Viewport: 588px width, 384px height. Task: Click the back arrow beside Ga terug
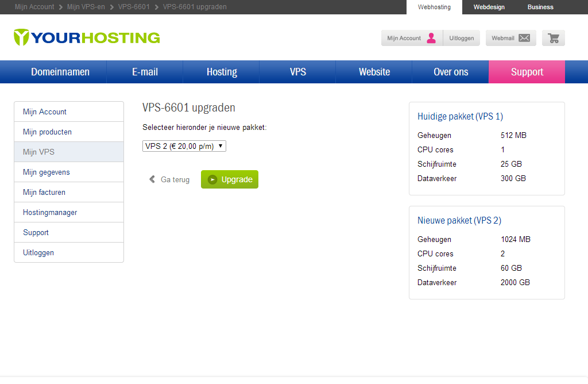click(152, 179)
